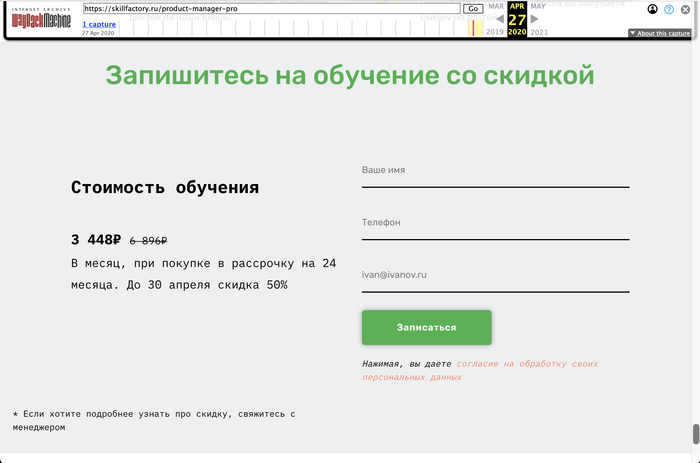
Task: Expand the About this capture panel
Action: point(659,33)
